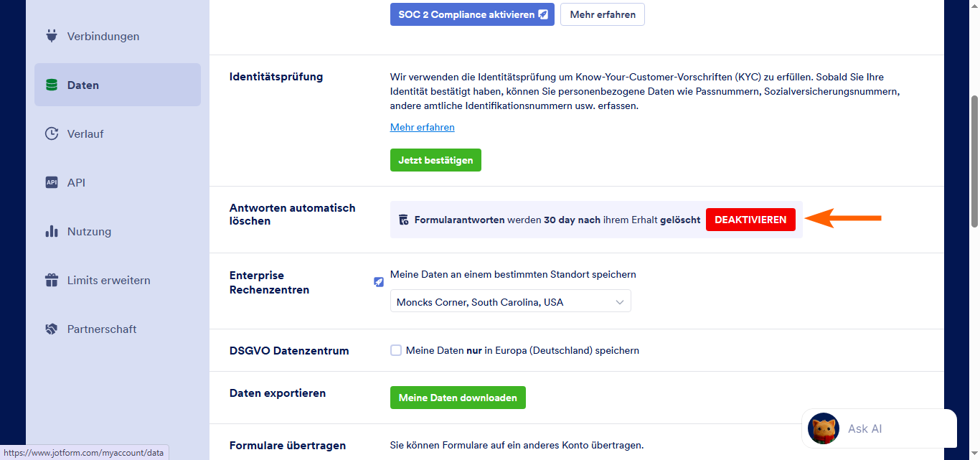Click the clock icon beside Verlauf
The image size is (980, 460).
[51, 133]
